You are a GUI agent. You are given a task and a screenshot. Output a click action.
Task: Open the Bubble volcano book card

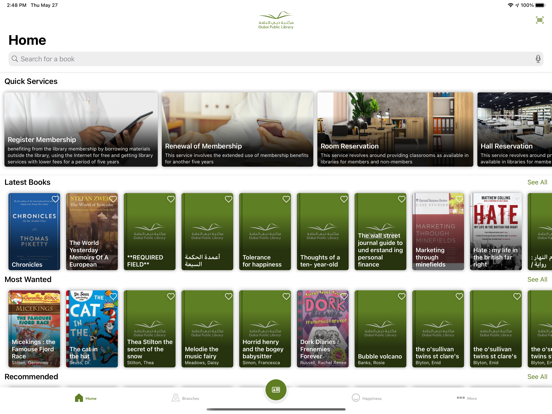point(381,328)
